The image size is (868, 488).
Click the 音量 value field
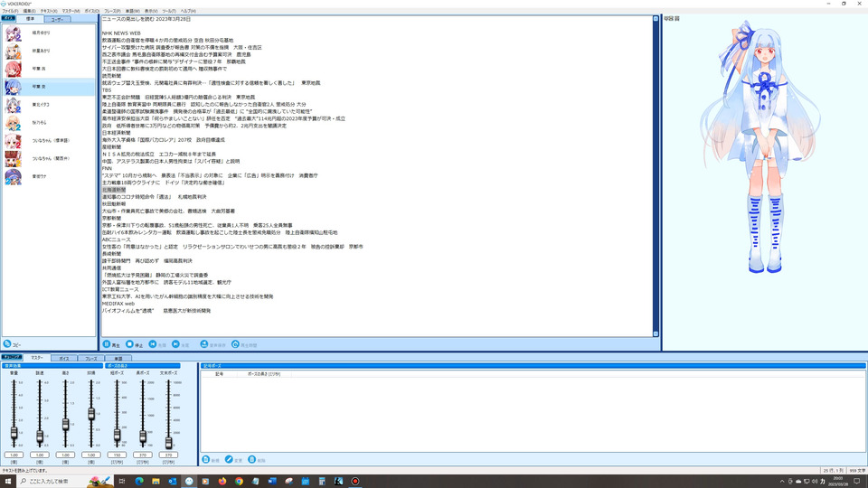tap(14, 455)
